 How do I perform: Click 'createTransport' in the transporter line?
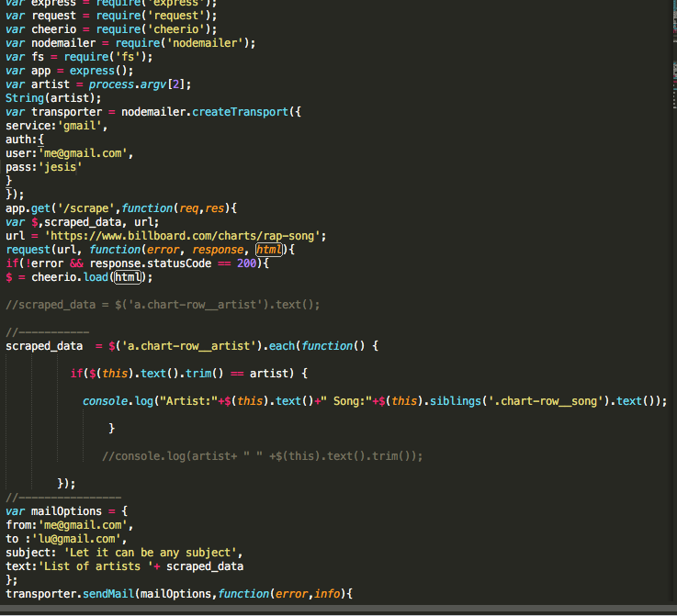[x=241, y=112]
